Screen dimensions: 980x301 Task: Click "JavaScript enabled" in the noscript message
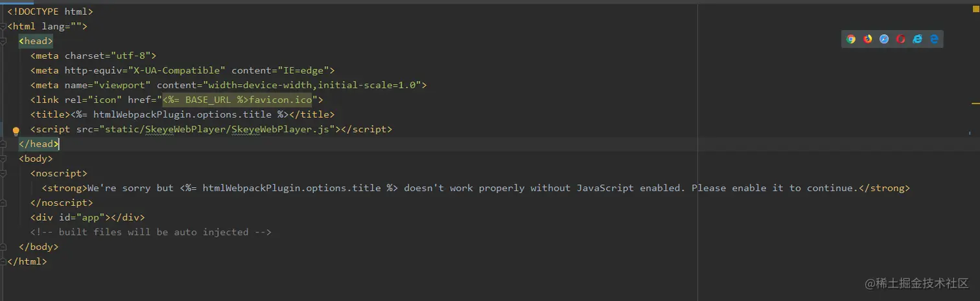tap(628, 188)
